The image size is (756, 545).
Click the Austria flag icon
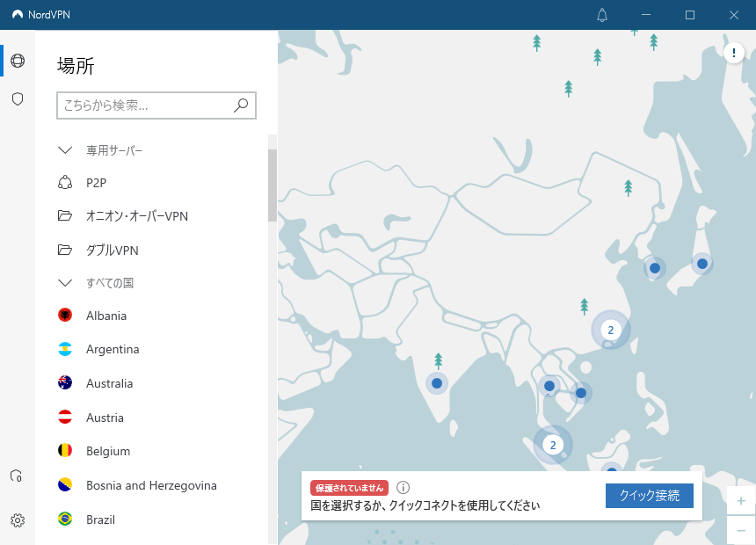point(65,418)
